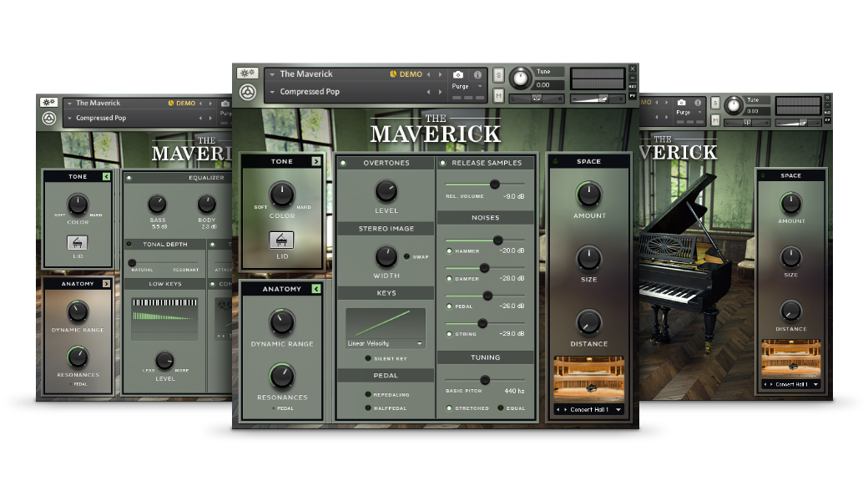Adjust the Rel. Volume slider

coord(485,184)
